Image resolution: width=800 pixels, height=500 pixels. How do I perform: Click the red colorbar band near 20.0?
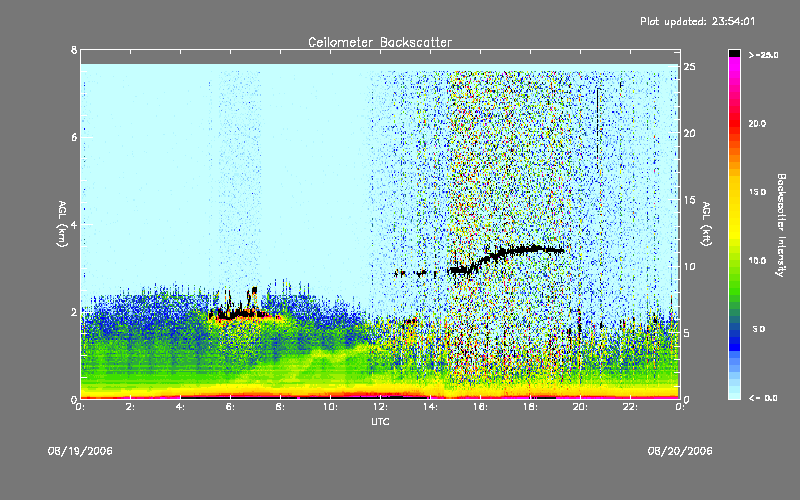pos(734,124)
